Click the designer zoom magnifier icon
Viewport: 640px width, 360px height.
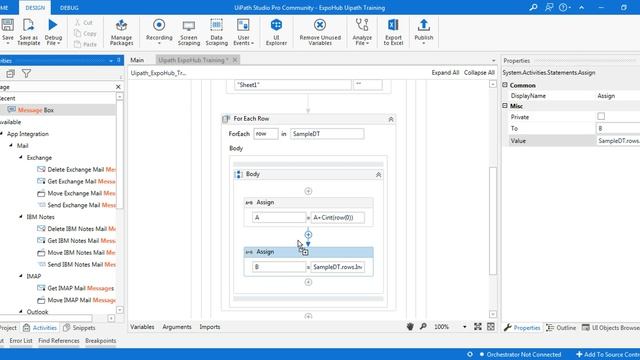coord(423,327)
